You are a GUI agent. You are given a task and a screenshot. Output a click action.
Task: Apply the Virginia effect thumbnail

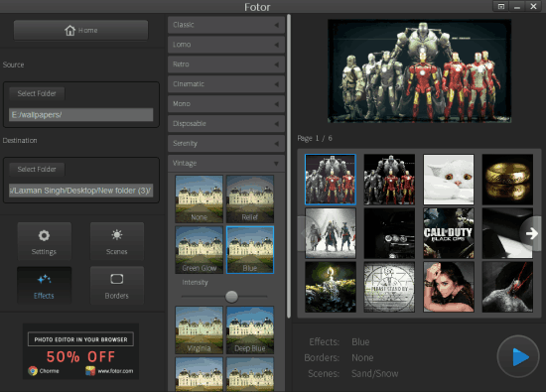click(x=199, y=330)
